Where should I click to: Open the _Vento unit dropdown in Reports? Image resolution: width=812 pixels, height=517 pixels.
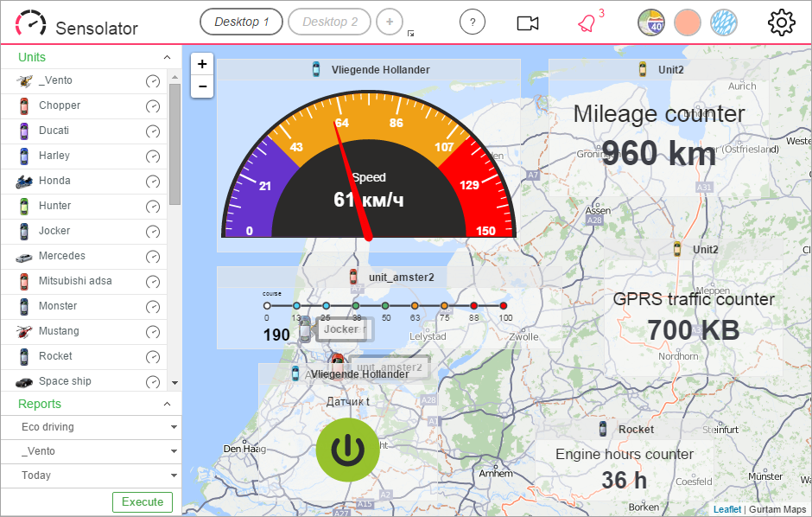(x=92, y=451)
